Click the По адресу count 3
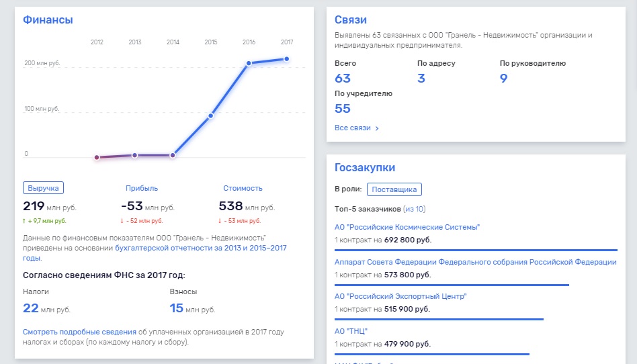This screenshot has width=637, height=364. [421, 78]
